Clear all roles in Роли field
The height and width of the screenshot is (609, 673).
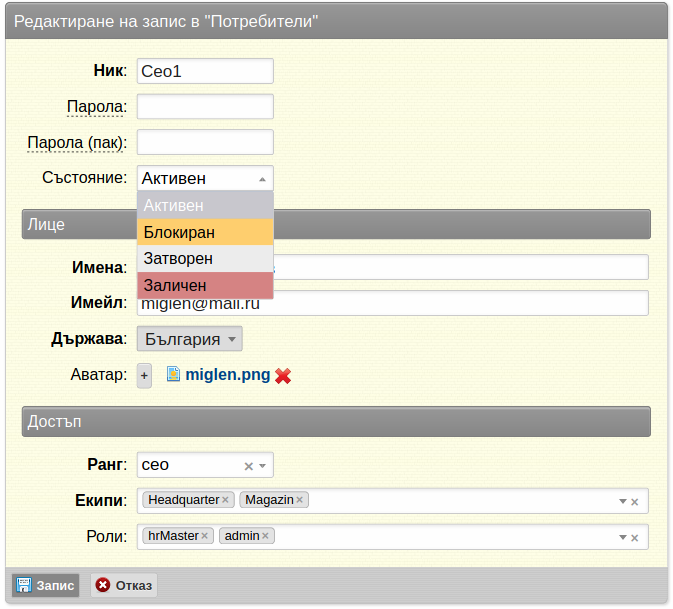[x=635, y=538]
